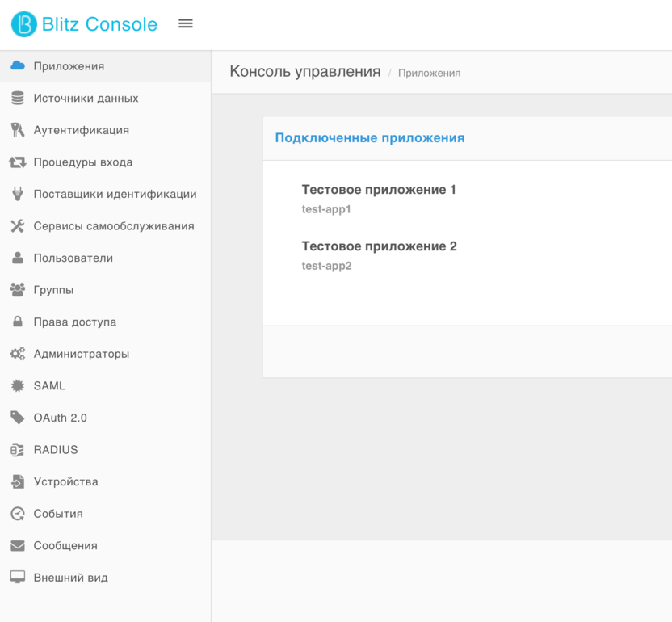
Task: Open Источники данных in sidebar
Action: (106, 99)
